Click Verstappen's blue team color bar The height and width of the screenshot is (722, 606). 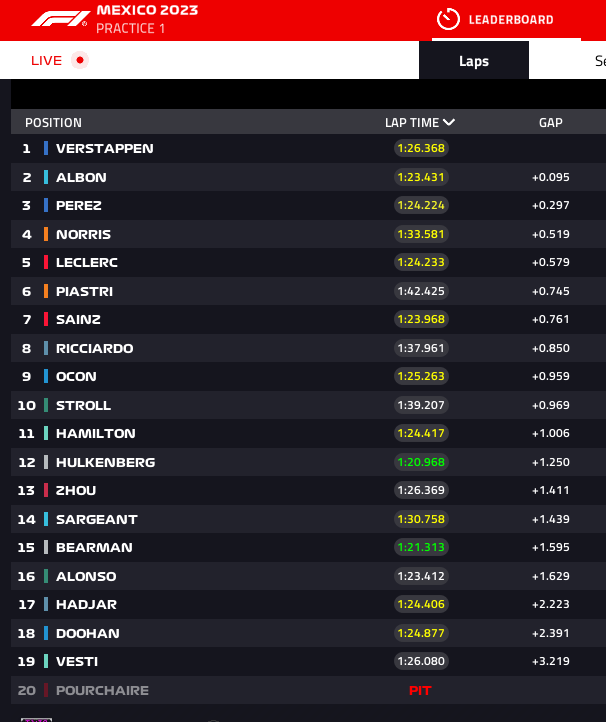click(46, 148)
